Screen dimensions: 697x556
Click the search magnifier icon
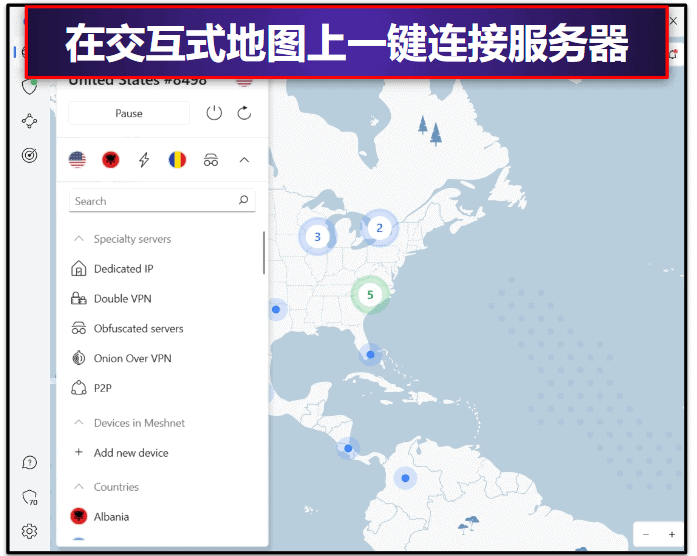[243, 200]
